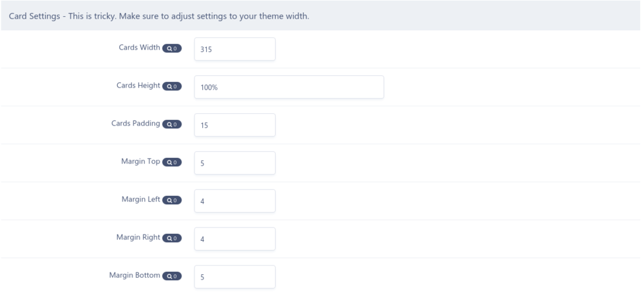This screenshot has width=644, height=295.
Task: Click the search badge beside Margin Left
Action: 172,200
